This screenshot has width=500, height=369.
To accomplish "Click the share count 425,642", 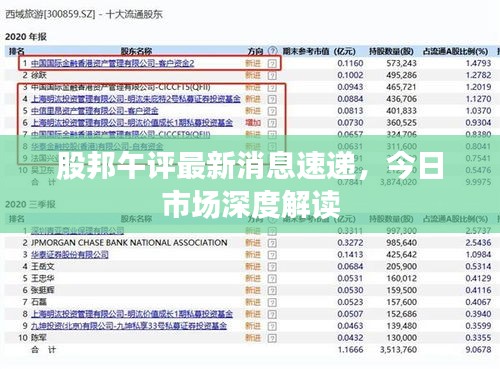I will (402, 255).
